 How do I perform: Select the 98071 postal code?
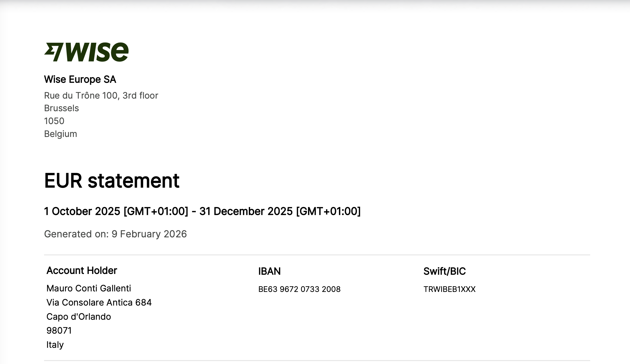59,331
